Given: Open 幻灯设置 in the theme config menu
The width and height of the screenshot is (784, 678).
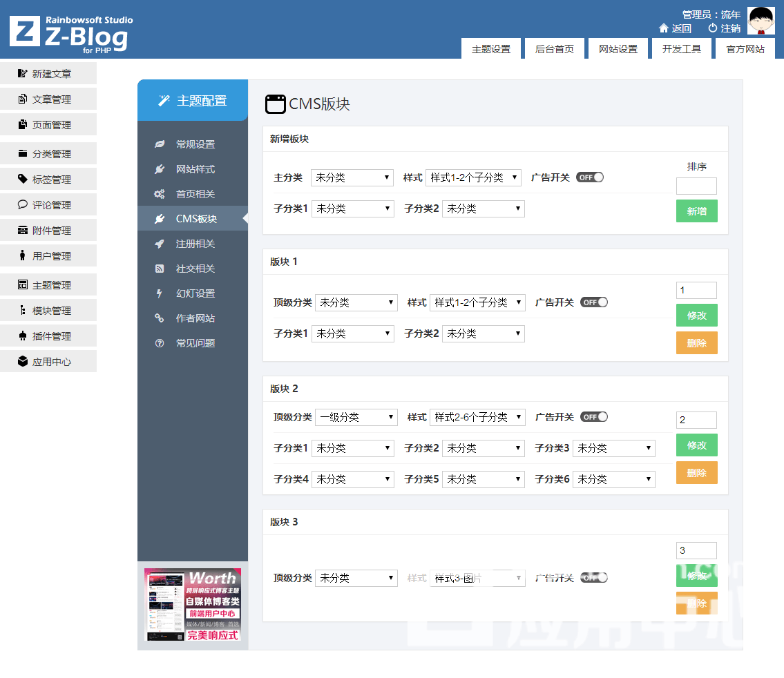Looking at the screenshot, I should (x=195, y=293).
